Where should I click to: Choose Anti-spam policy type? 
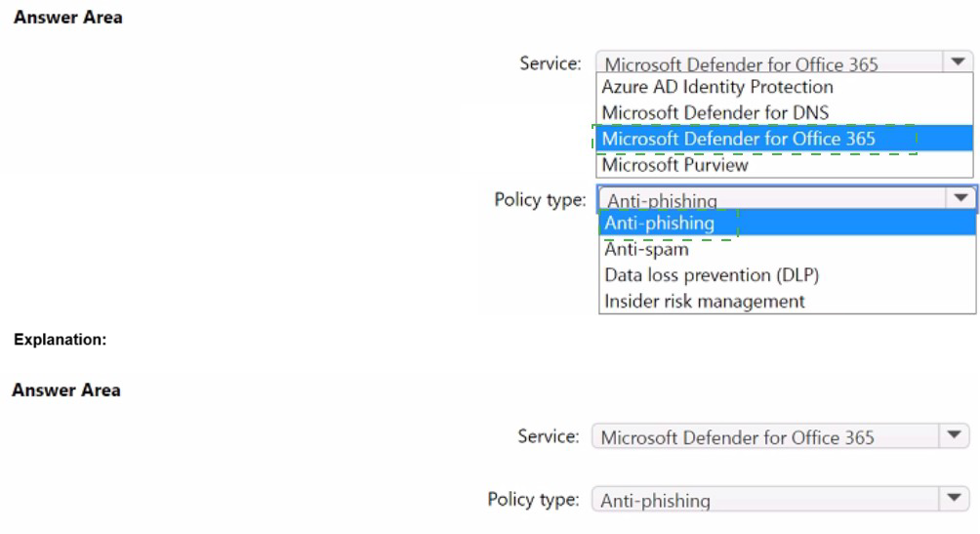(x=646, y=249)
